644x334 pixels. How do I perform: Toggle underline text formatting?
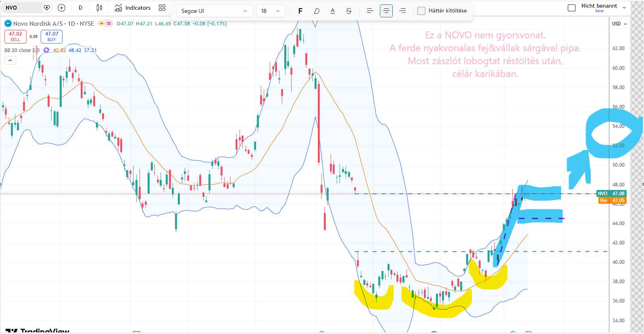(333, 11)
